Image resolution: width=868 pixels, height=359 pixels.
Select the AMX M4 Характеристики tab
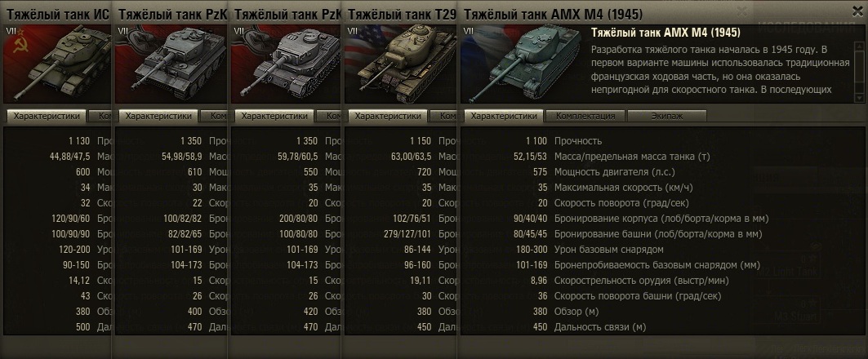click(504, 116)
